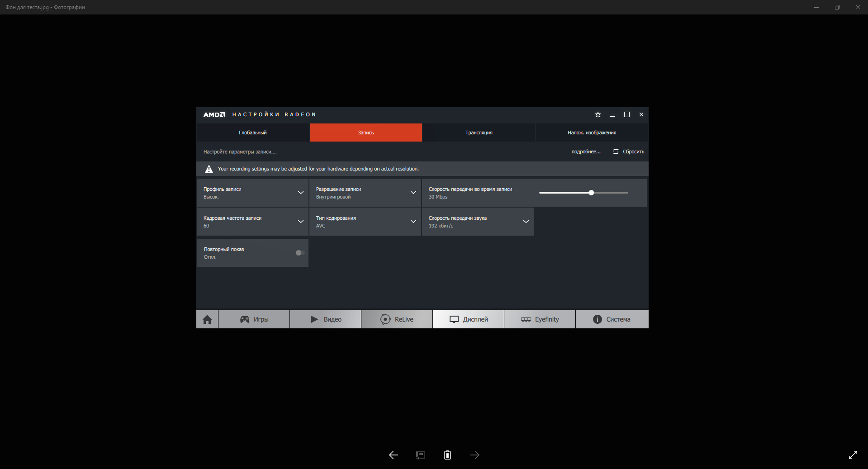Click НАСТРОЙКИ RADEON title text
Image resolution: width=868 pixels, height=469 pixels.
(274, 115)
